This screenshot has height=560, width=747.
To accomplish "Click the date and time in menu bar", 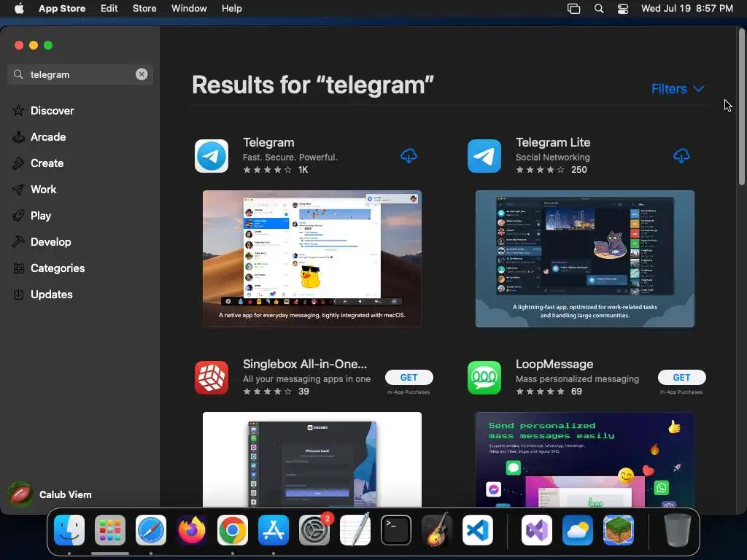I will click(x=686, y=8).
